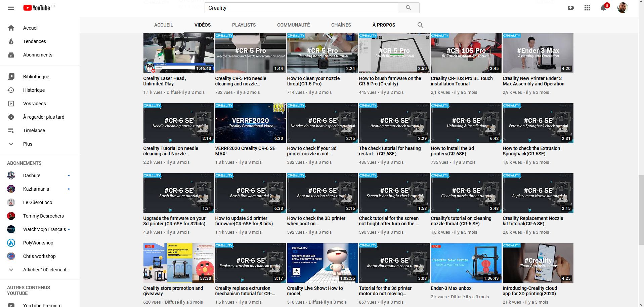Viewport: 644px width, 307px height.
Task: Open the CHAÎNES tab
Action: point(341,25)
